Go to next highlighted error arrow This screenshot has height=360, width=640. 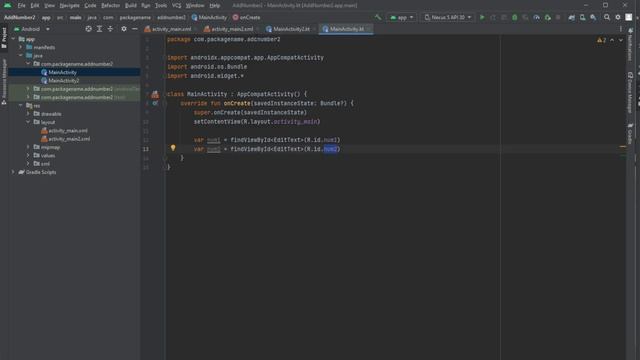(621, 40)
